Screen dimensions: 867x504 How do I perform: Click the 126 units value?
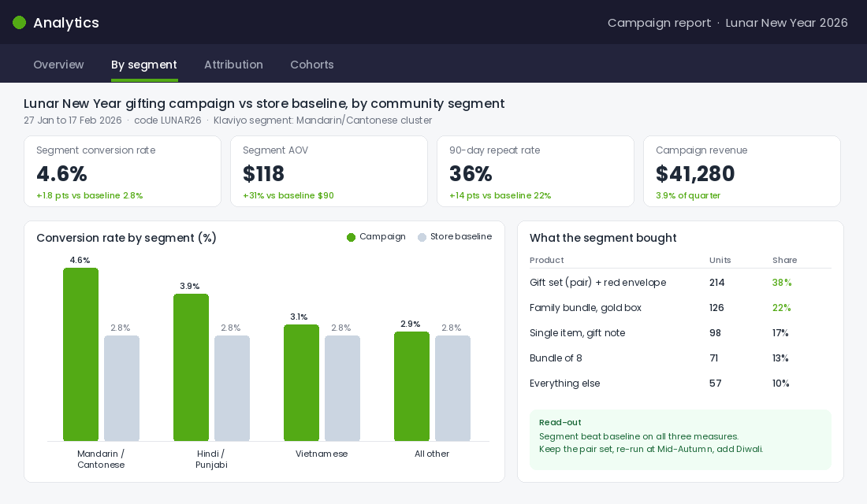(716, 308)
